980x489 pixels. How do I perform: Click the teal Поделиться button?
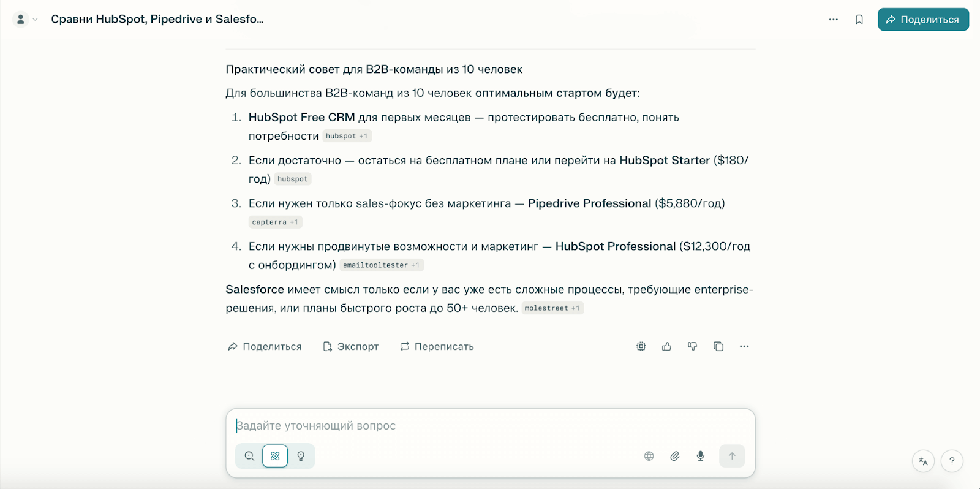[x=922, y=20]
